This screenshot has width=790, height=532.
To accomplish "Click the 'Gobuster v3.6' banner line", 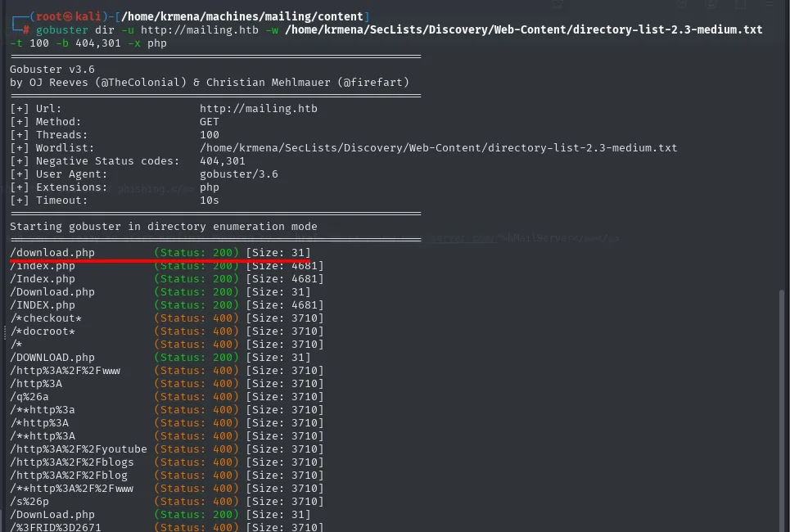I will (52, 69).
